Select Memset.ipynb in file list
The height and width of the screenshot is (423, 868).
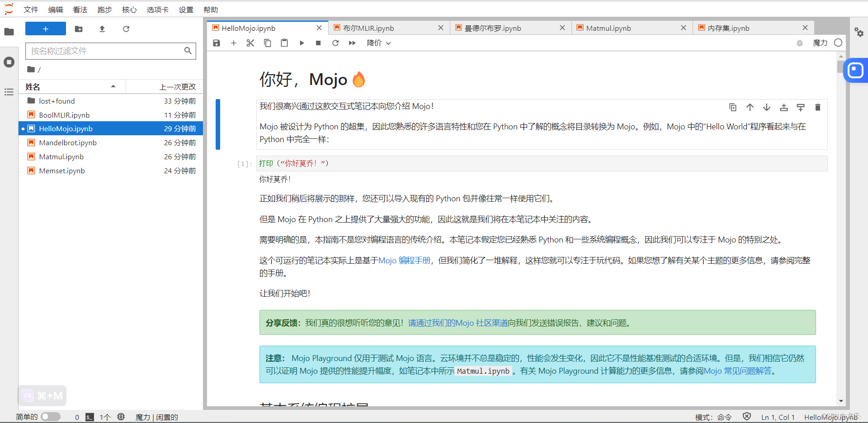[111, 171]
